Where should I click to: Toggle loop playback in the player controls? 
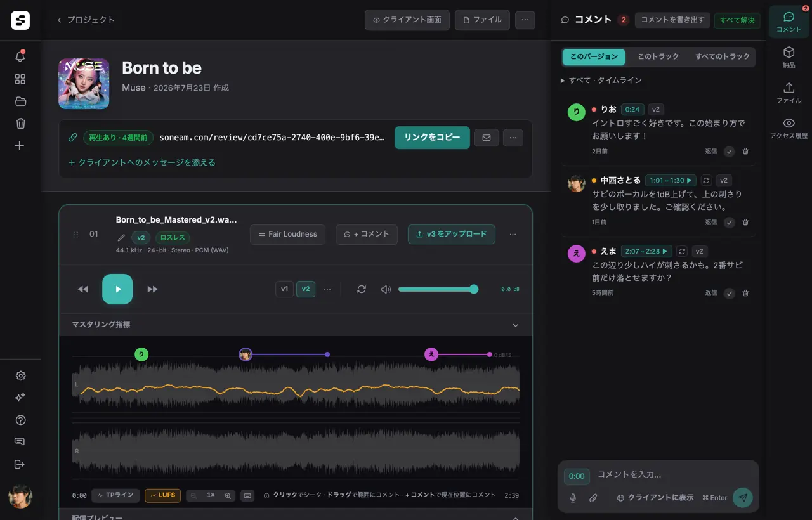tap(362, 289)
